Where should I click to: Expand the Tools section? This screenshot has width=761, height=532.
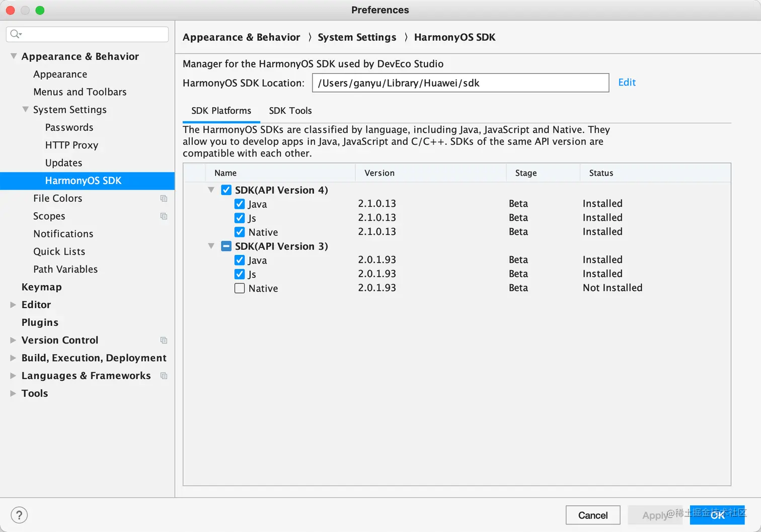tap(13, 393)
